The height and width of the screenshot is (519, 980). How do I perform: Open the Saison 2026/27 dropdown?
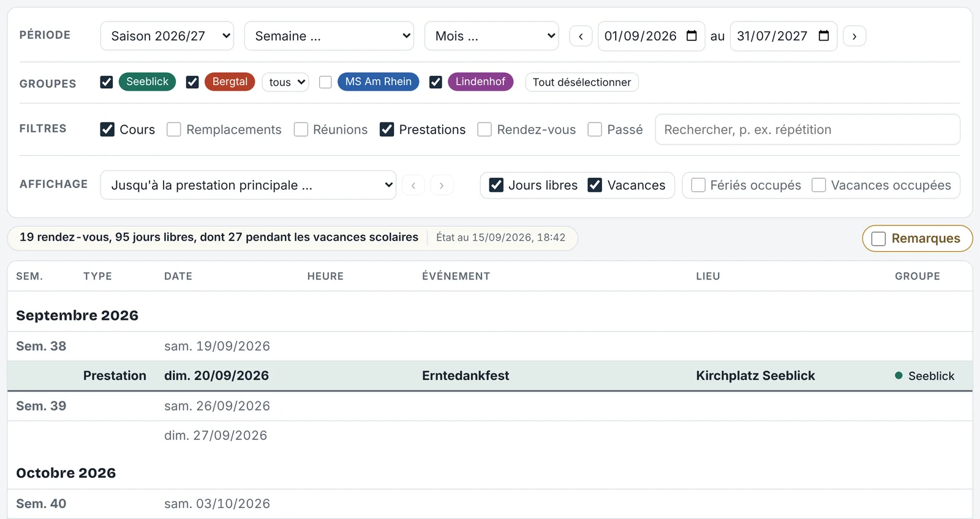pyautogui.click(x=167, y=36)
